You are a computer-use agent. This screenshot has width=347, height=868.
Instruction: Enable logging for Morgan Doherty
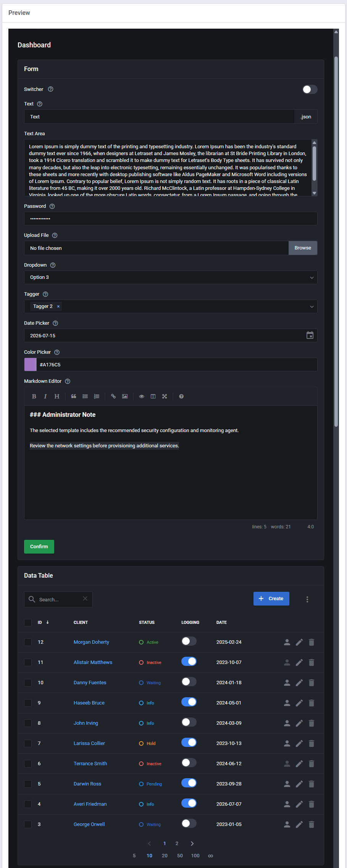coord(189,641)
